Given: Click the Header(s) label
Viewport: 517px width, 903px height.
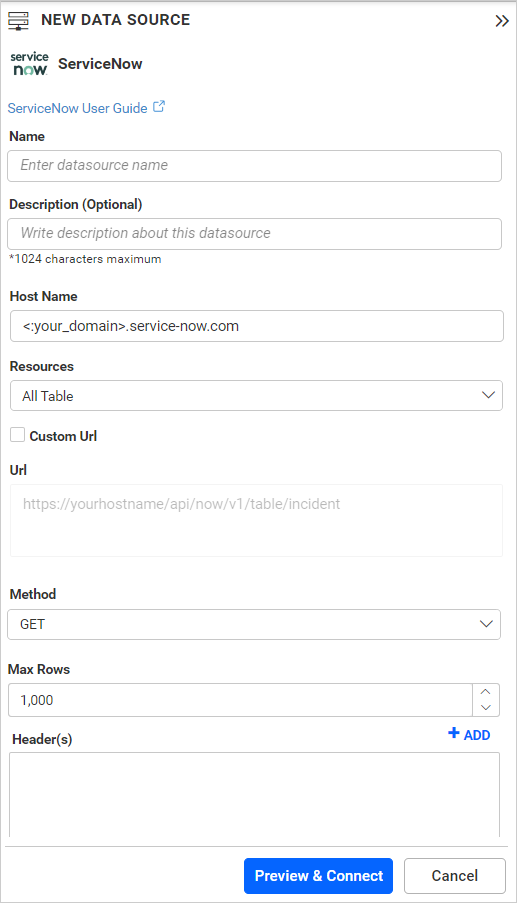Looking at the screenshot, I should tap(43, 739).
